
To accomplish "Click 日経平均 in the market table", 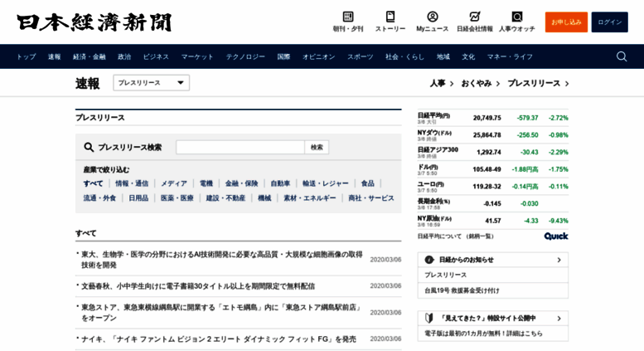I will 433,115.
